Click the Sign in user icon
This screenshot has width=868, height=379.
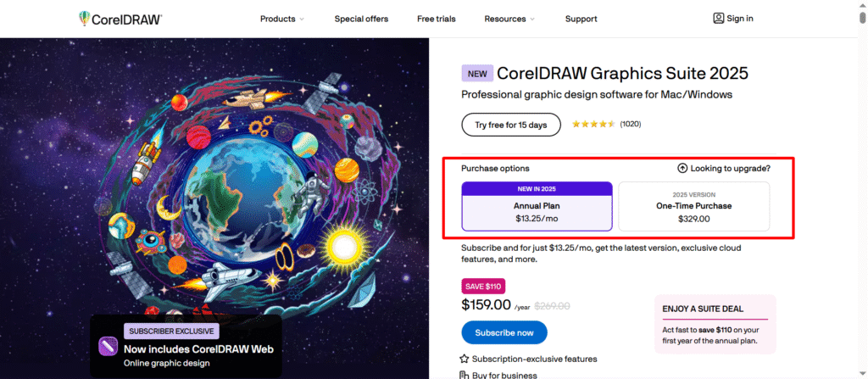coord(719,19)
